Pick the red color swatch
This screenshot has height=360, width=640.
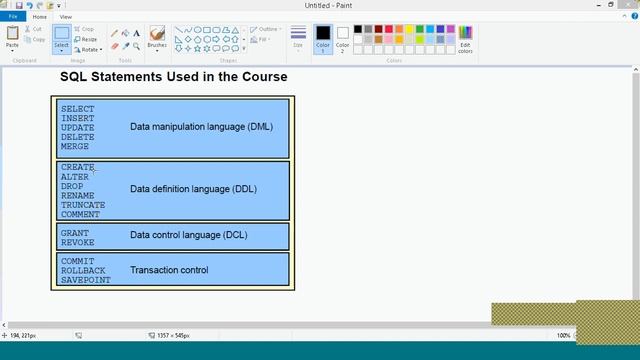click(389, 29)
